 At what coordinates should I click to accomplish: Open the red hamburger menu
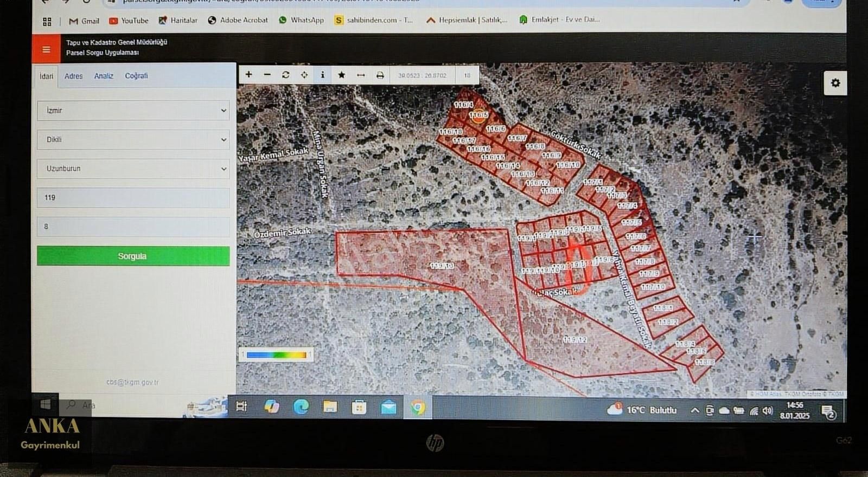[46, 49]
